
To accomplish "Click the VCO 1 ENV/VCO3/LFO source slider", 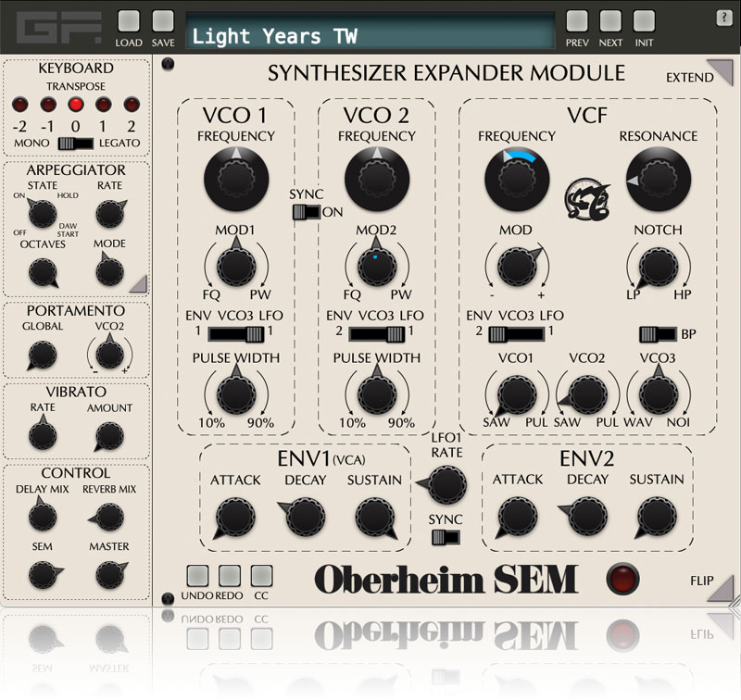I will pyautogui.click(x=235, y=333).
